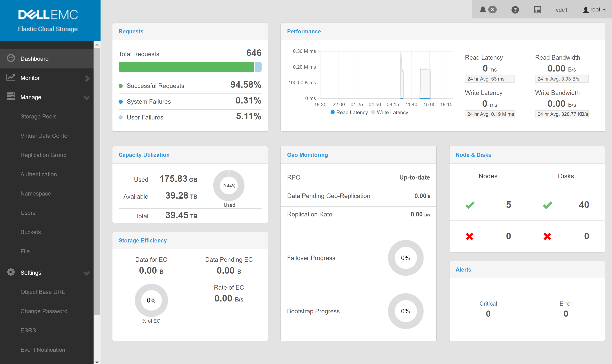
Task: Open the Storage Efficiency link
Action: coord(142,240)
